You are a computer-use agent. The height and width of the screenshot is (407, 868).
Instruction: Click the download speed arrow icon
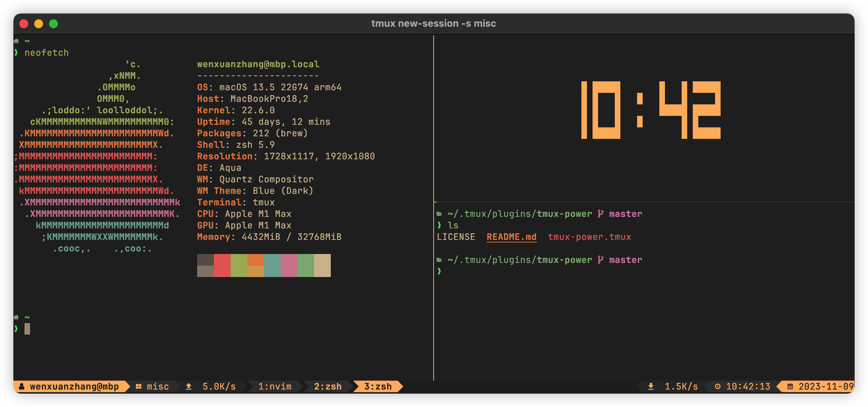coord(651,387)
